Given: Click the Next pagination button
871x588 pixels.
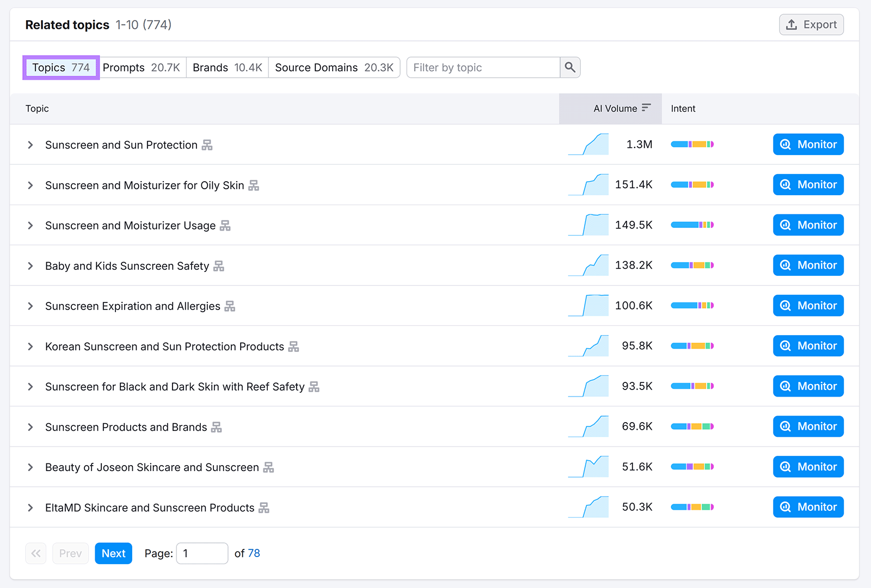Looking at the screenshot, I should (113, 553).
